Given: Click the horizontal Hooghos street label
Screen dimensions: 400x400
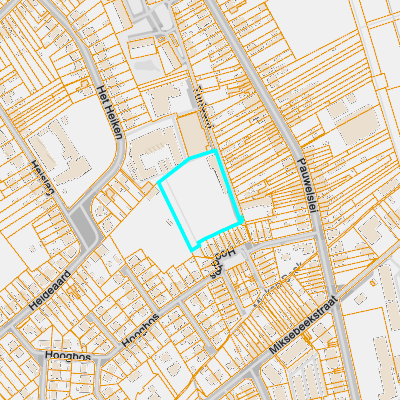Looking at the screenshot, I should click(68, 356).
